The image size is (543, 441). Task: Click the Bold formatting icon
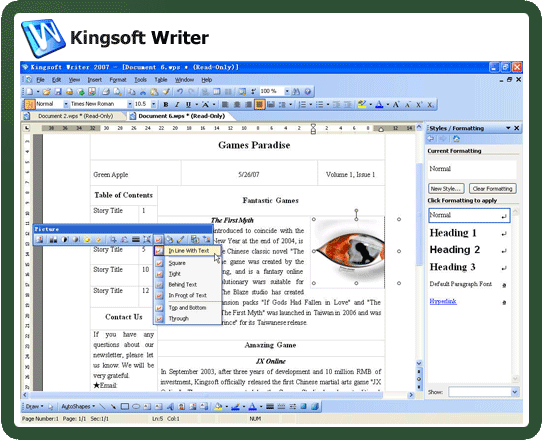[166, 105]
